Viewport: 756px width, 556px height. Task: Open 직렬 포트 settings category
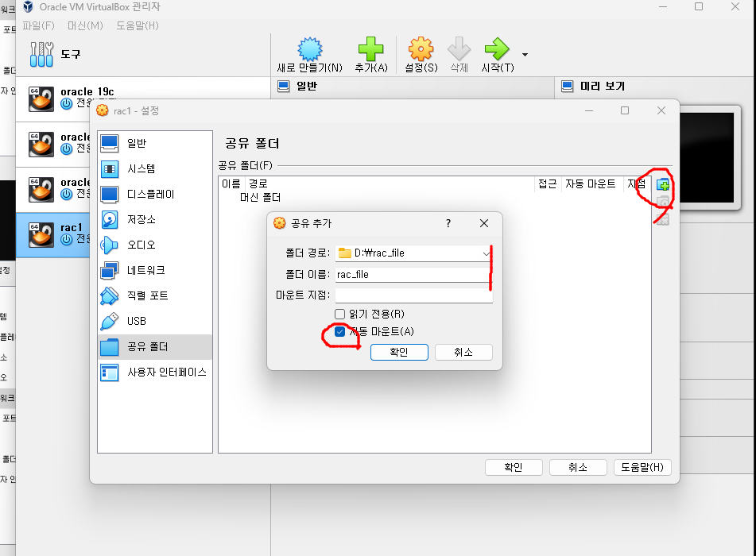click(x=155, y=295)
